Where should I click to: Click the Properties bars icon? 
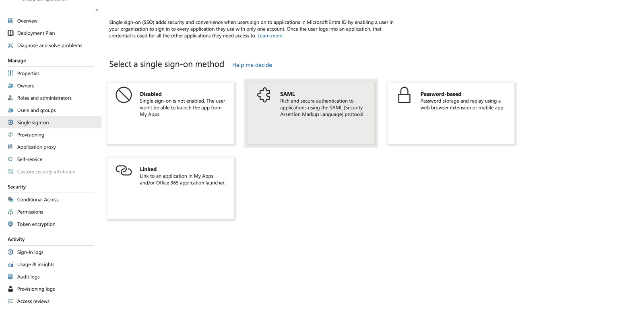(x=10, y=73)
